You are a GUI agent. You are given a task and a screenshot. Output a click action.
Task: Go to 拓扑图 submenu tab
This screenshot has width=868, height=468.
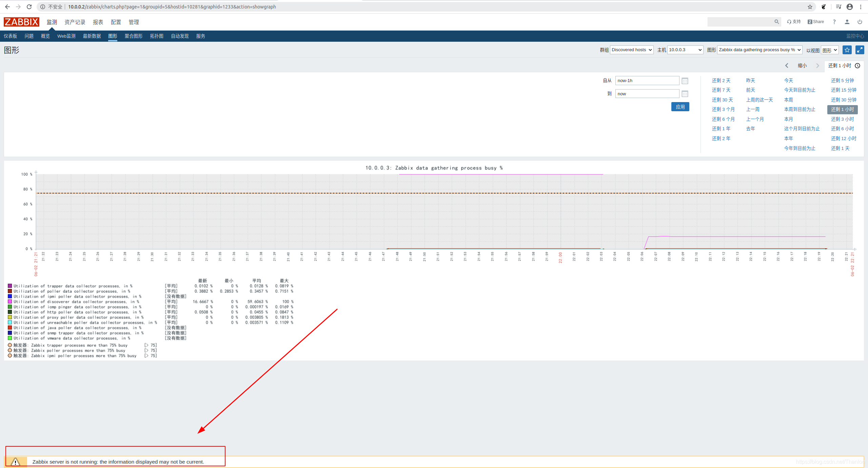tap(157, 36)
